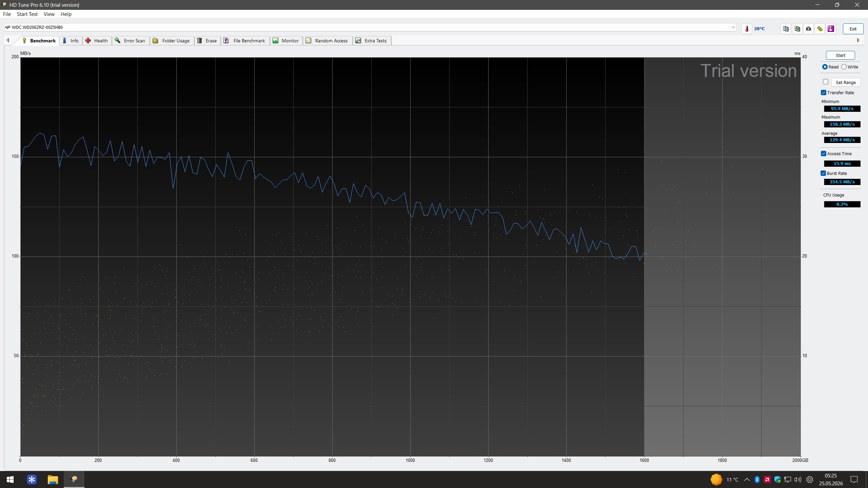Switch to the File Benchmark tab
The image size is (868, 488).
[x=245, y=41]
